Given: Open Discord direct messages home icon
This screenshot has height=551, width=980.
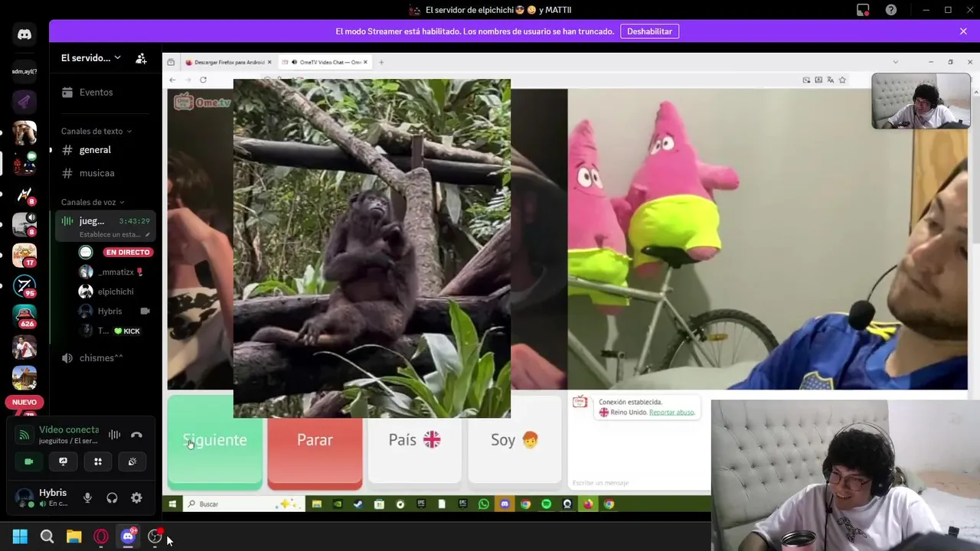Looking at the screenshot, I should (24, 34).
